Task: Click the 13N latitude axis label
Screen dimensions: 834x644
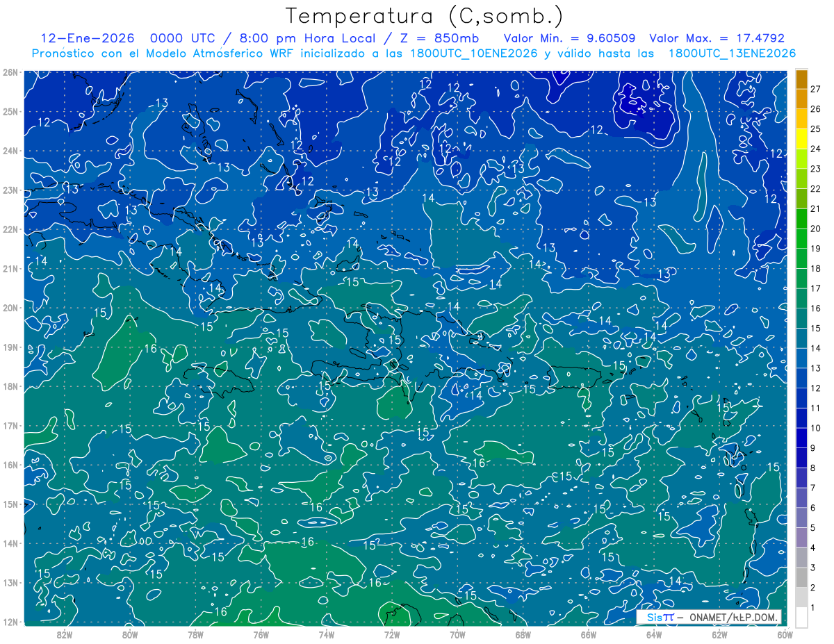Action: coord(10,583)
